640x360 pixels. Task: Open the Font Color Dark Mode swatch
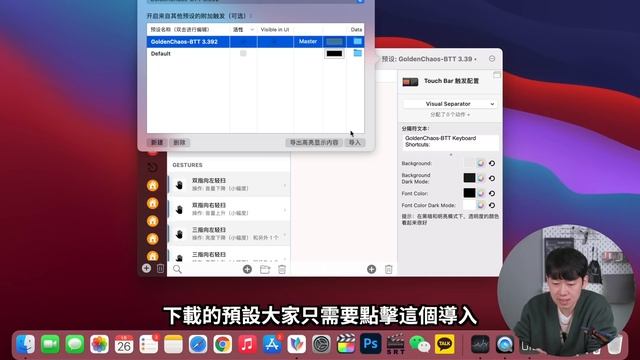[x=469, y=205]
